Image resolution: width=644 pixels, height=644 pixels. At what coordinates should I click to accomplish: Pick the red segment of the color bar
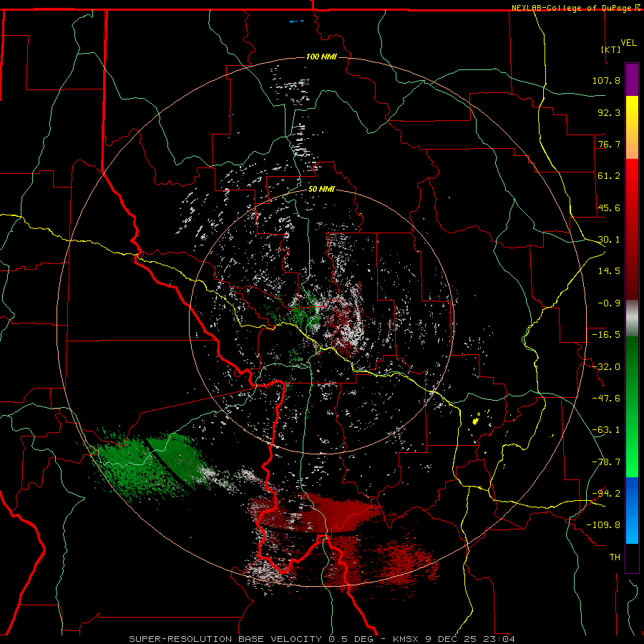pos(632,229)
